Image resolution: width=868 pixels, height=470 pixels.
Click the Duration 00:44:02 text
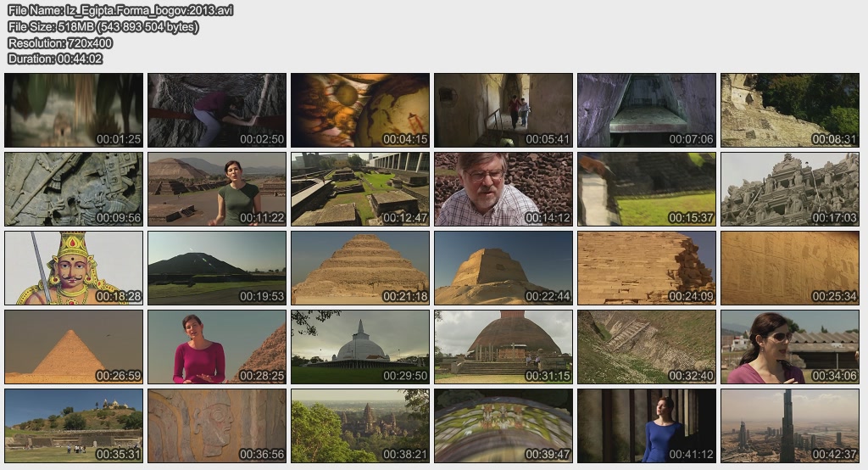coord(55,59)
